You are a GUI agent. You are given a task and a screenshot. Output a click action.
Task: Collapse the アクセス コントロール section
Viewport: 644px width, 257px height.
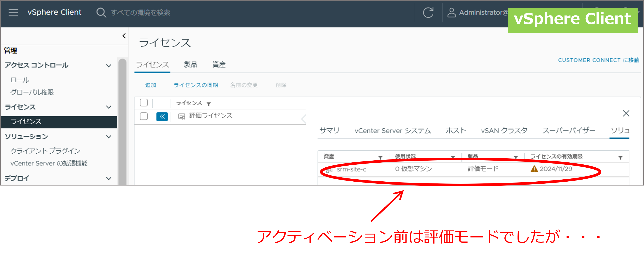[109, 66]
